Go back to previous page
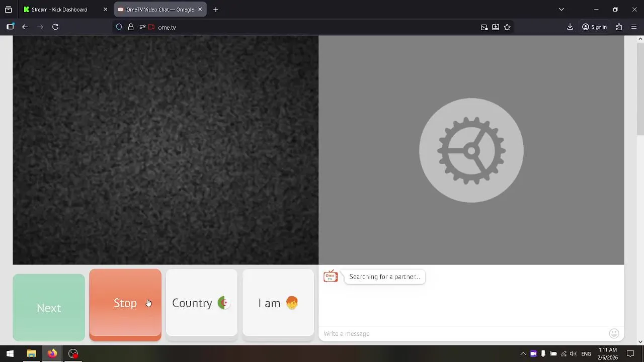Image resolution: width=644 pixels, height=362 pixels. [x=25, y=27]
